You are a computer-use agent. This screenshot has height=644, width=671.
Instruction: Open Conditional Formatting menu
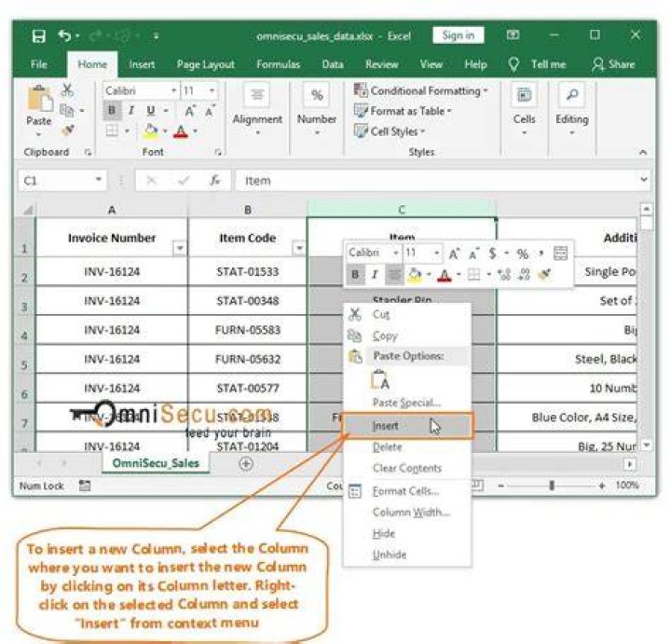point(420,90)
